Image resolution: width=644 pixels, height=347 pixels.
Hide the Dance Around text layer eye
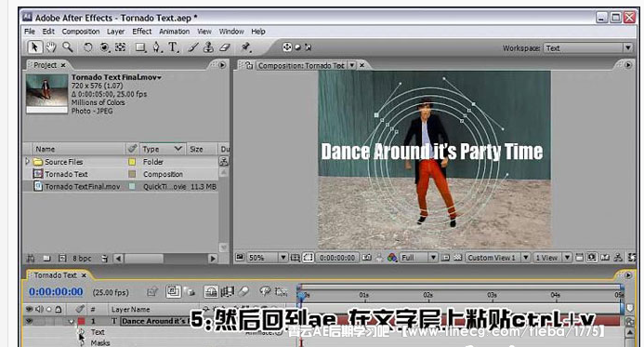point(29,321)
